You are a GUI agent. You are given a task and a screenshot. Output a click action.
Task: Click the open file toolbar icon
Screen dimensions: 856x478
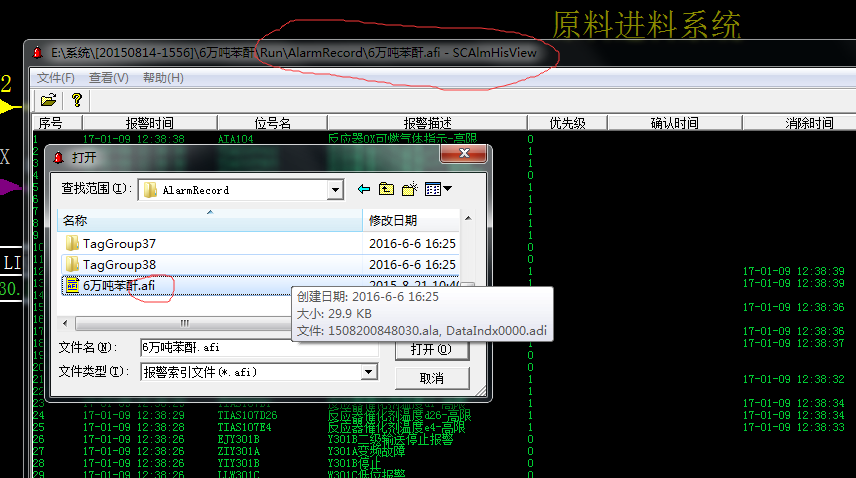(48, 100)
